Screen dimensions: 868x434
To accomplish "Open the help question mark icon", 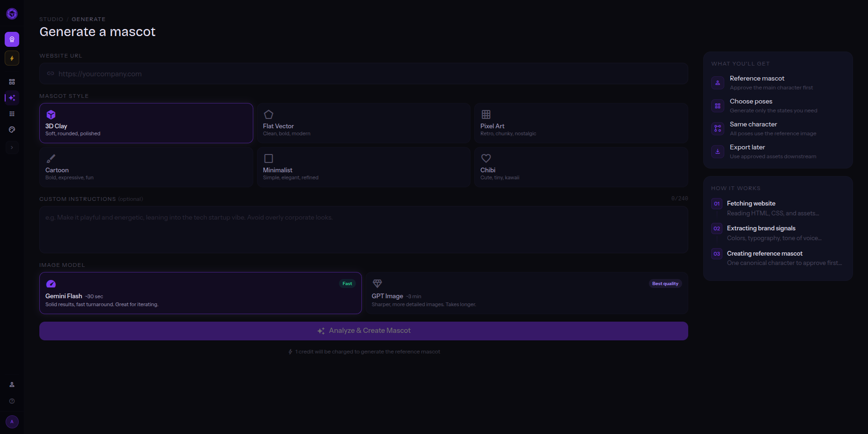I will point(12,401).
